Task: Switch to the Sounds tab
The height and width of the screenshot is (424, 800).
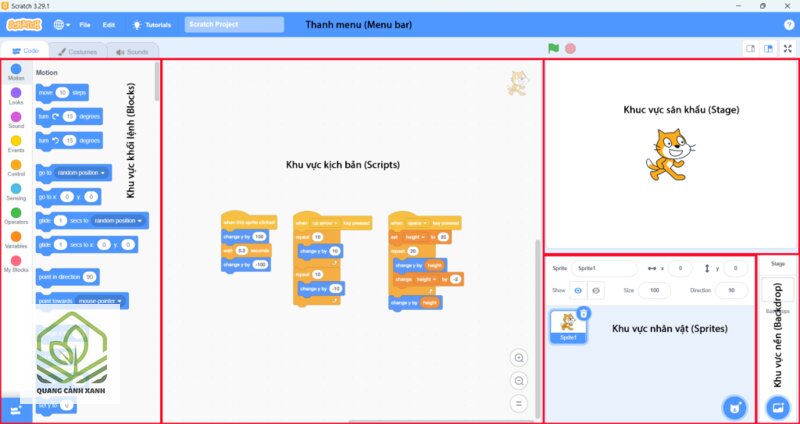Action: pyautogui.click(x=132, y=52)
